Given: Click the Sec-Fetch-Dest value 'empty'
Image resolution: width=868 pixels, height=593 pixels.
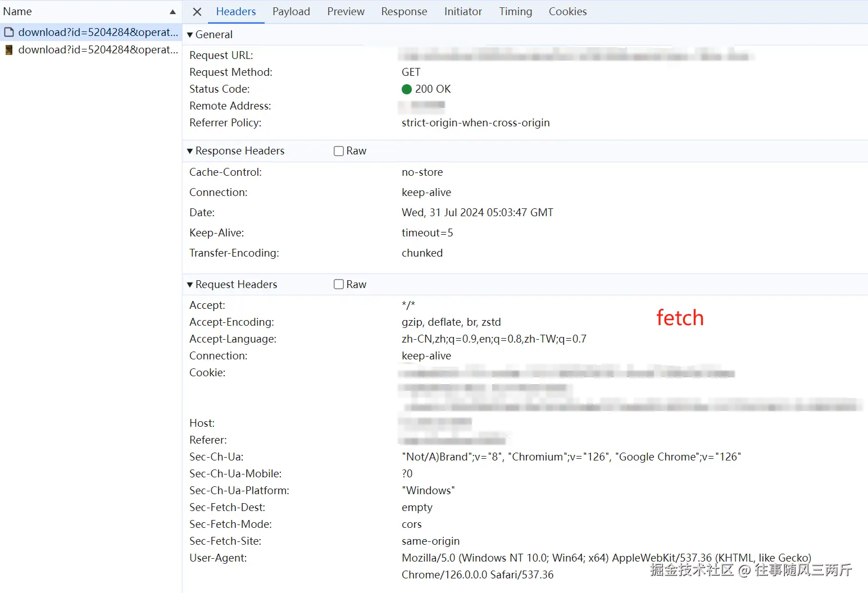Looking at the screenshot, I should [x=417, y=507].
